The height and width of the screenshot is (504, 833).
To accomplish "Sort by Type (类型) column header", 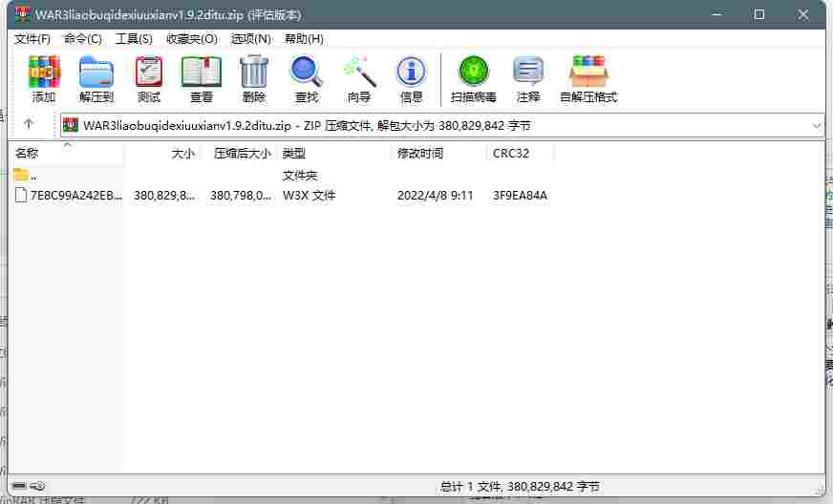I will coord(294,154).
